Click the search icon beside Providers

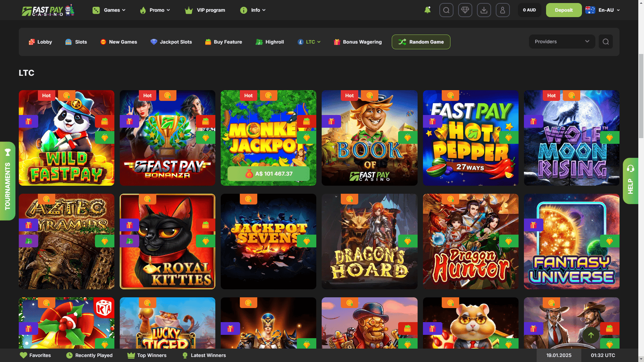pos(605,42)
